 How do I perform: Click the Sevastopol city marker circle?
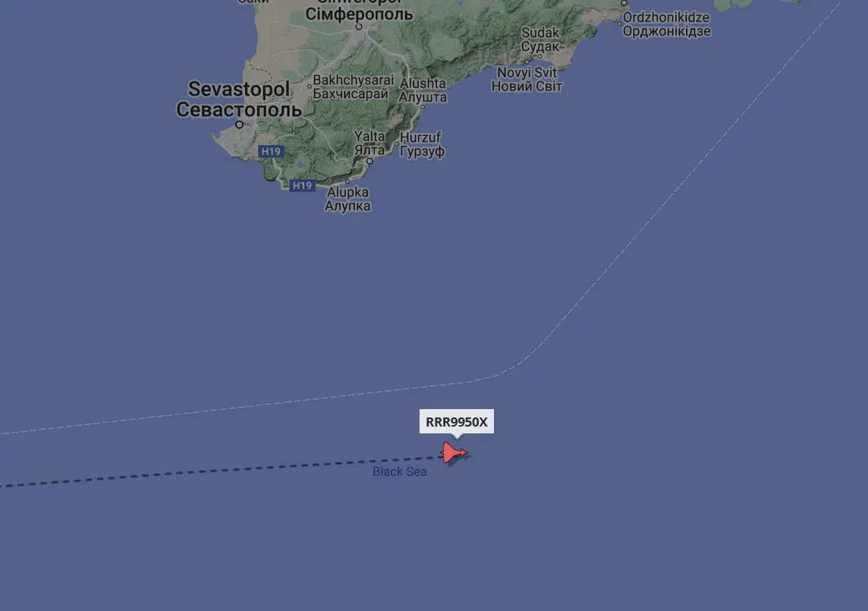[239, 124]
